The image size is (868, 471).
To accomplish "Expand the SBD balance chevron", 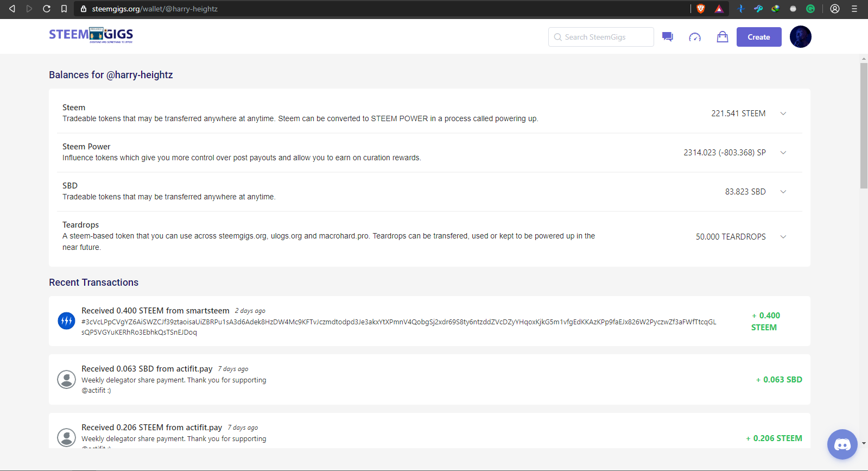I will pos(783,192).
